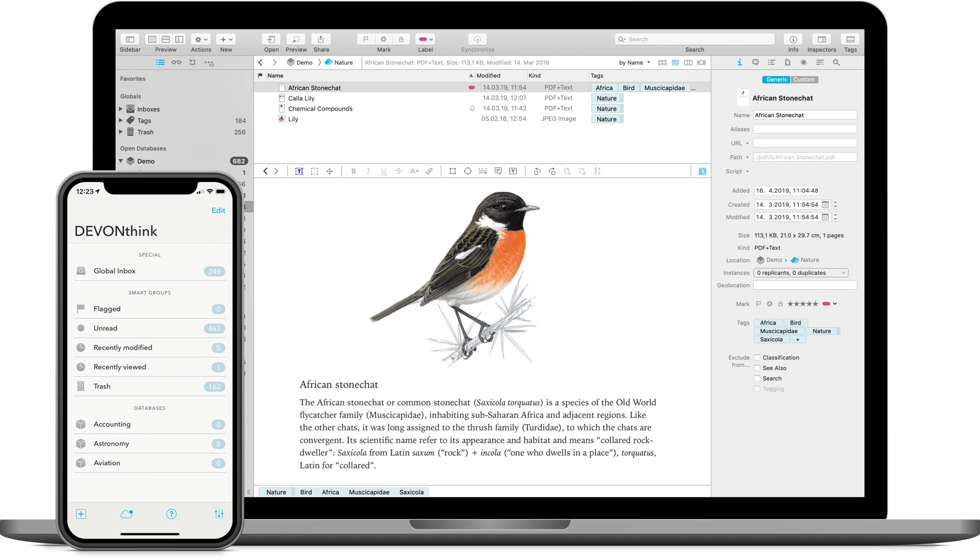Select the move/pan tool
The height and width of the screenshot is (560, 980).
coord(330,171)
